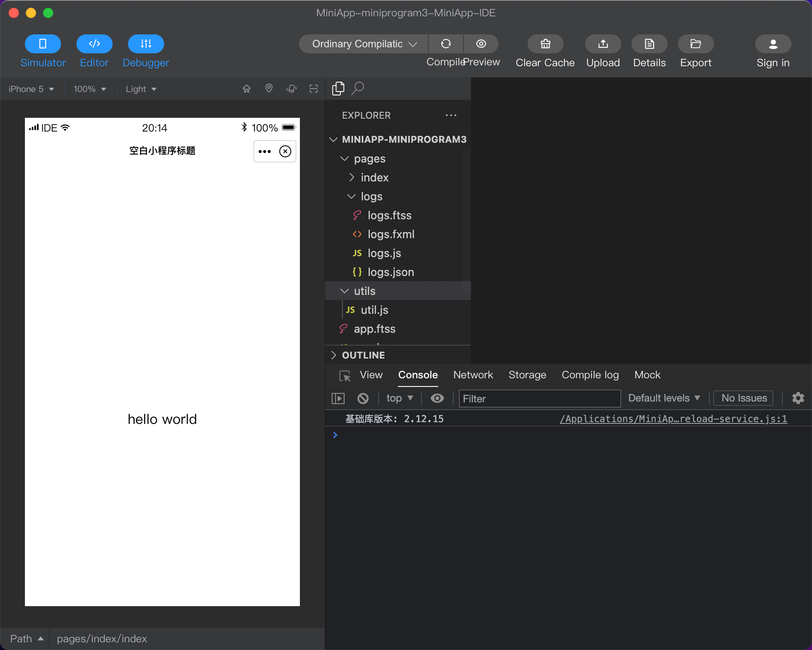Open the iPhone 5 device dropdown
The height and width of the screenshot is (650, 812).
tap(31, 89)
